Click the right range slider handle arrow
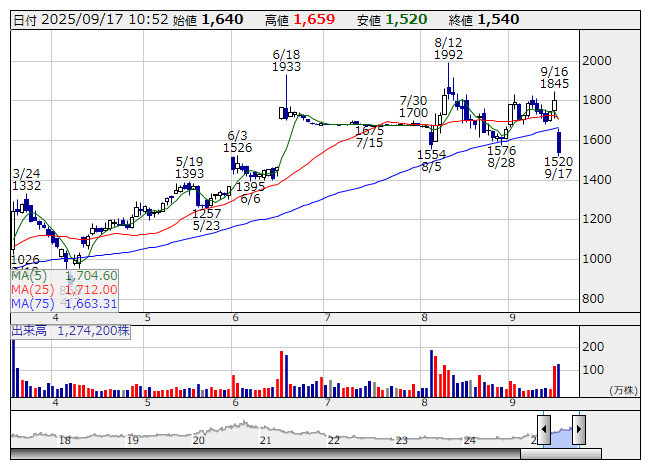This screenshot has height=470, width=653. (579, 430)
